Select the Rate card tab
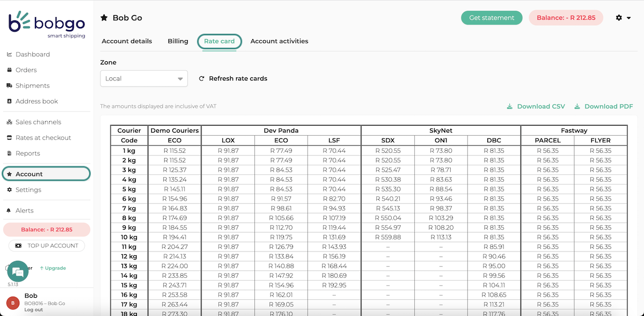 [219, 41]
